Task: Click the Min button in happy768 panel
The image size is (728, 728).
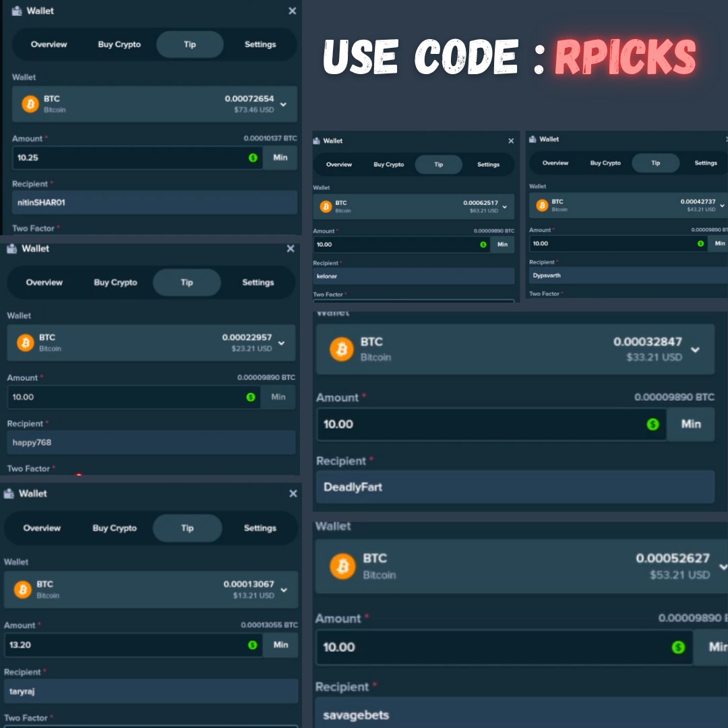Action: click(x=278, y=398)
